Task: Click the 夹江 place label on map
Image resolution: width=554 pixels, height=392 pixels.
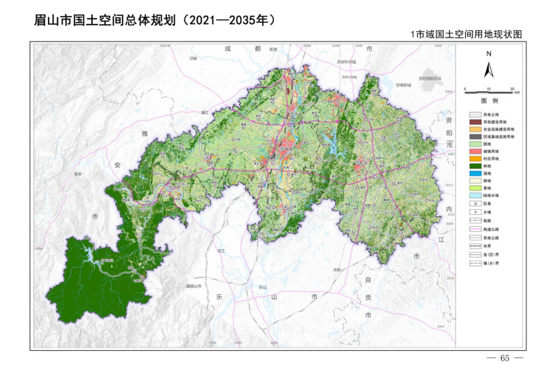Action: [x=221, y=250]
